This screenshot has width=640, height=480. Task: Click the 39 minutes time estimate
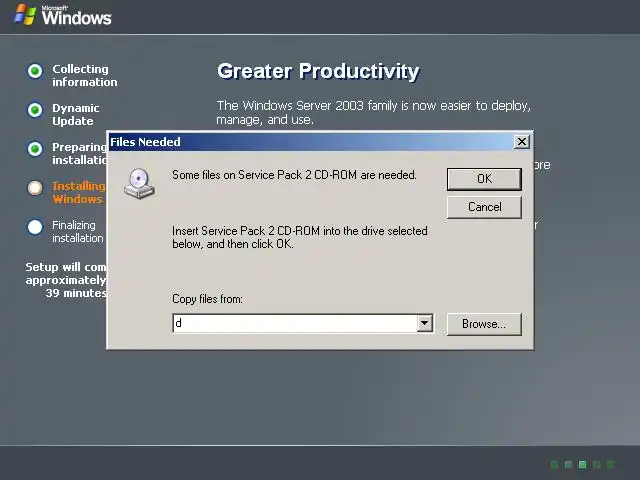pyautogui.click(x=76, y=293)
